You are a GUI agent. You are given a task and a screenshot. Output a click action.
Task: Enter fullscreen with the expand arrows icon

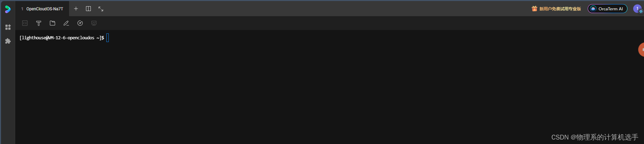(x=101, y=9)
